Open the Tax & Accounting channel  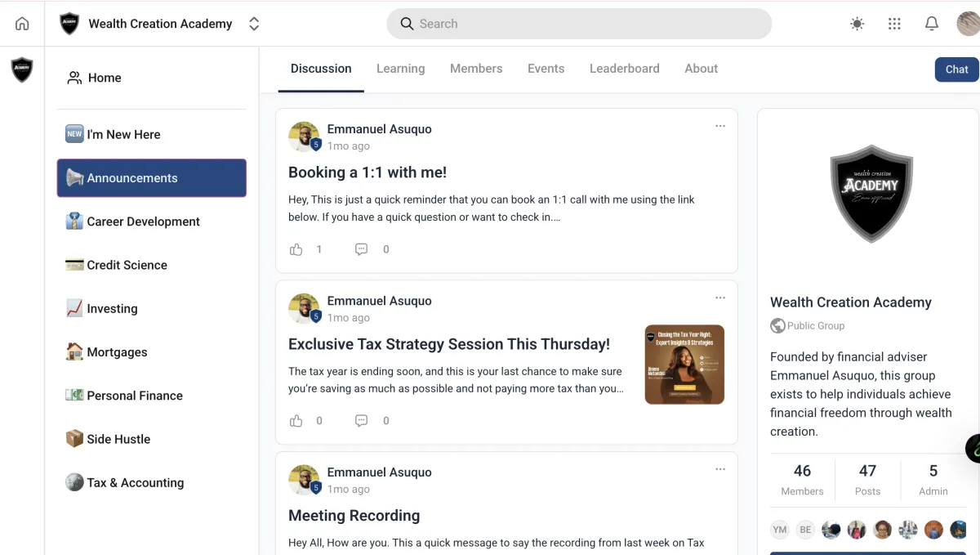coord(151,482)
